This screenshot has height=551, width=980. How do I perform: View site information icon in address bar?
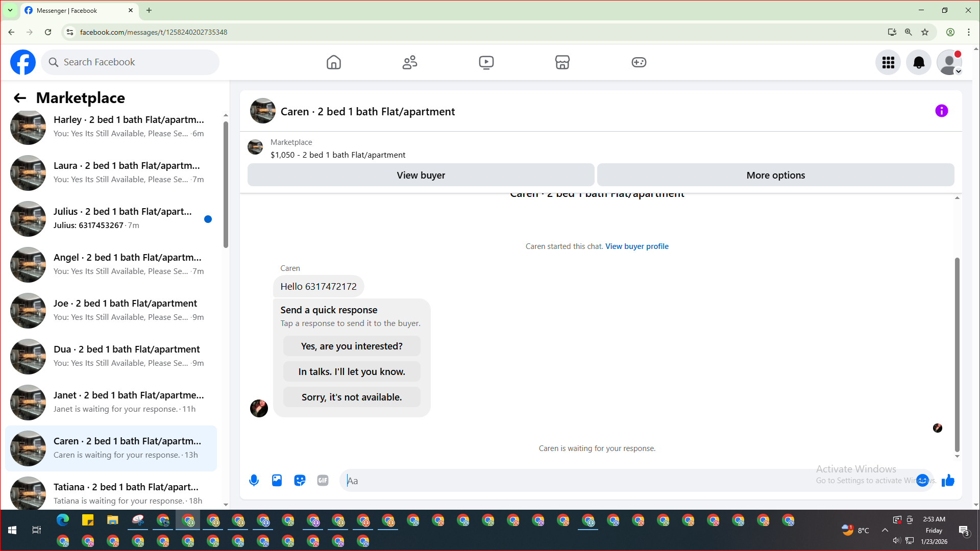point(70,32)
